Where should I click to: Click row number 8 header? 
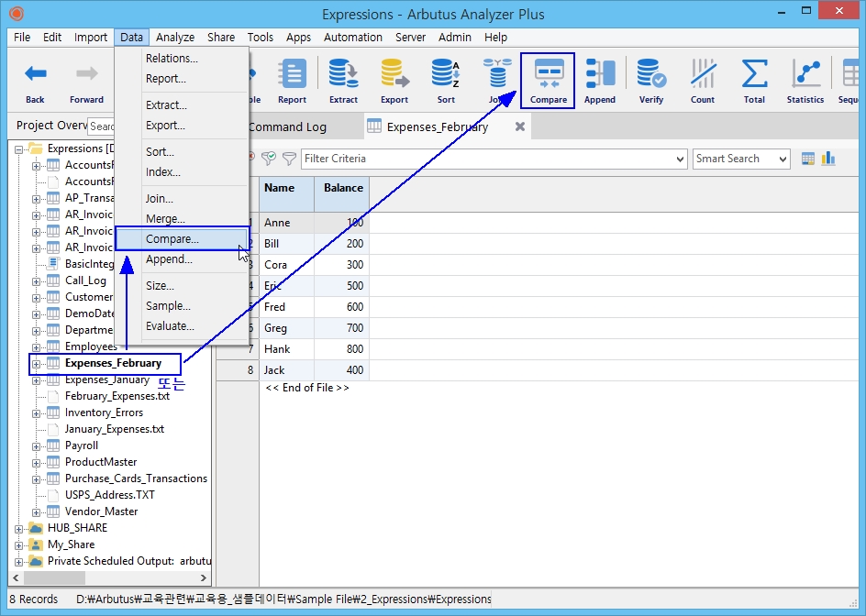(x=238, y=370)
